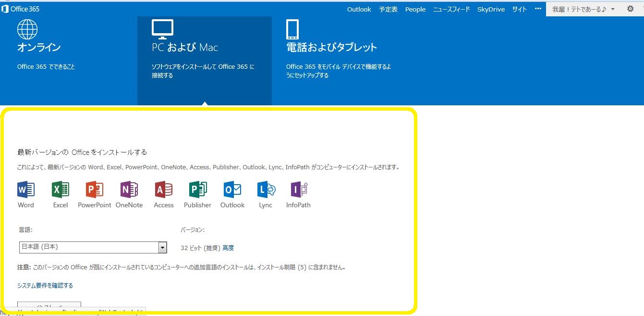Open People in the top navigation
The width and height of the screenshot is (644, 316).
[415, 9]
